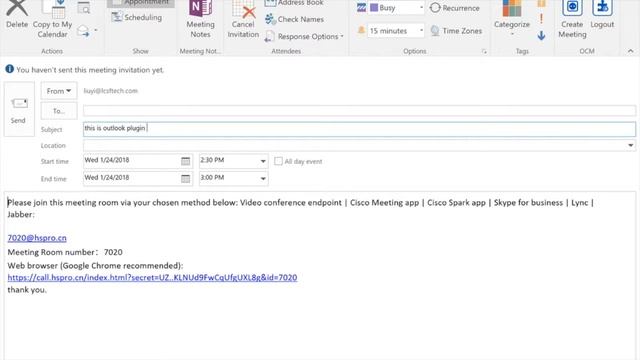
Task: Open the End time calendar picker
Action: (x=186, y=179)
